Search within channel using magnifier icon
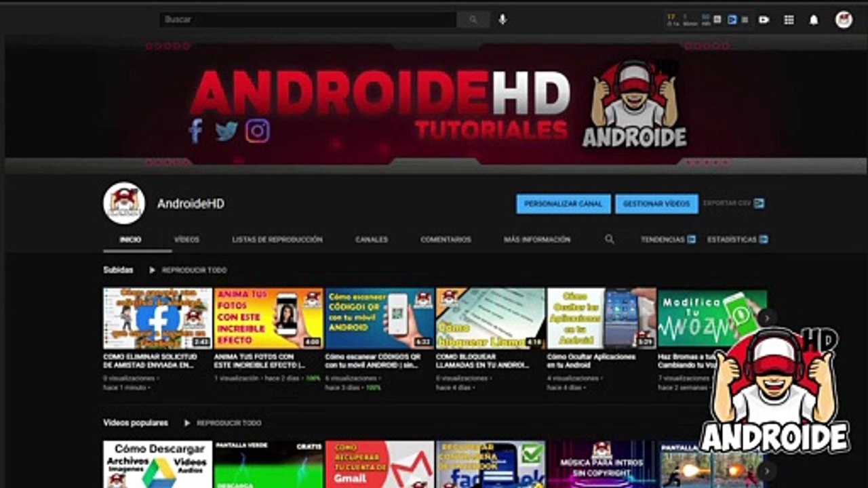This screenshot has height=488, width=868. coord(610,239)
